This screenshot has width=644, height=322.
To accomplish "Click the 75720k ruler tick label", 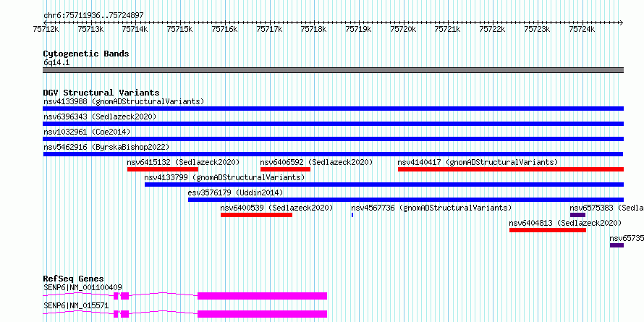I will point(403,29).
